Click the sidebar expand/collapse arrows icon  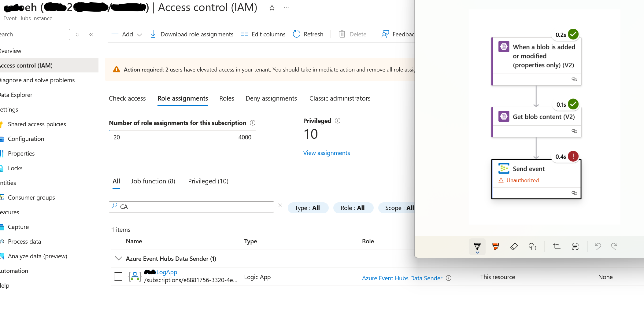point(77,35)
